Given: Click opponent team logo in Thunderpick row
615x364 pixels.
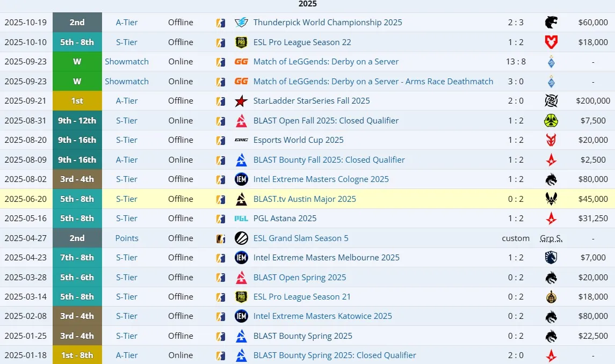Looking at the screenshot, I should [551, 23].
